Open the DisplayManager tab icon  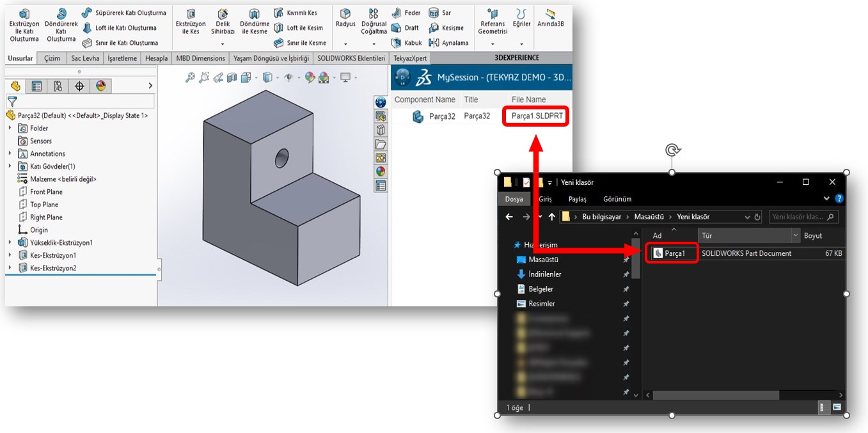[x=100, y=86]
